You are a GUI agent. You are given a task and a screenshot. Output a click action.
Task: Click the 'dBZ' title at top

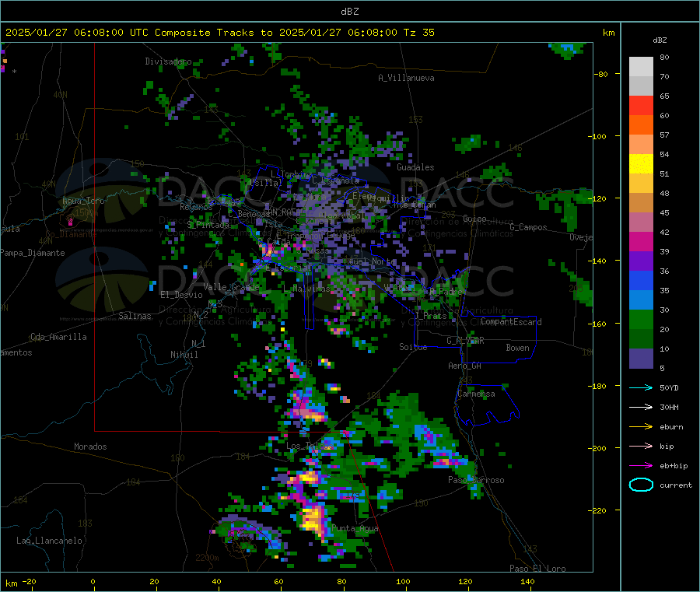[349, 12]
